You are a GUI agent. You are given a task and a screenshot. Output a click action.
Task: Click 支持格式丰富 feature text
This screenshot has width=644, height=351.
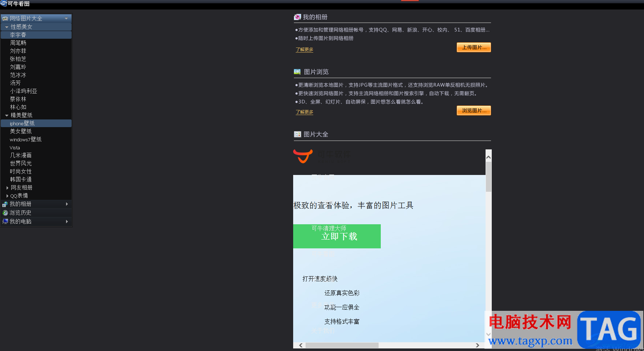pos(342,321)
